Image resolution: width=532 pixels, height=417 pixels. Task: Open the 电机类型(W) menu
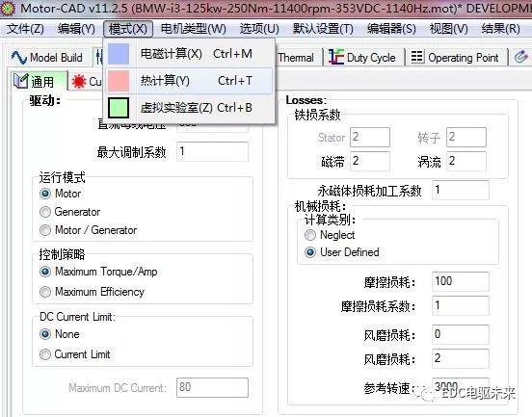pos(193,29)
